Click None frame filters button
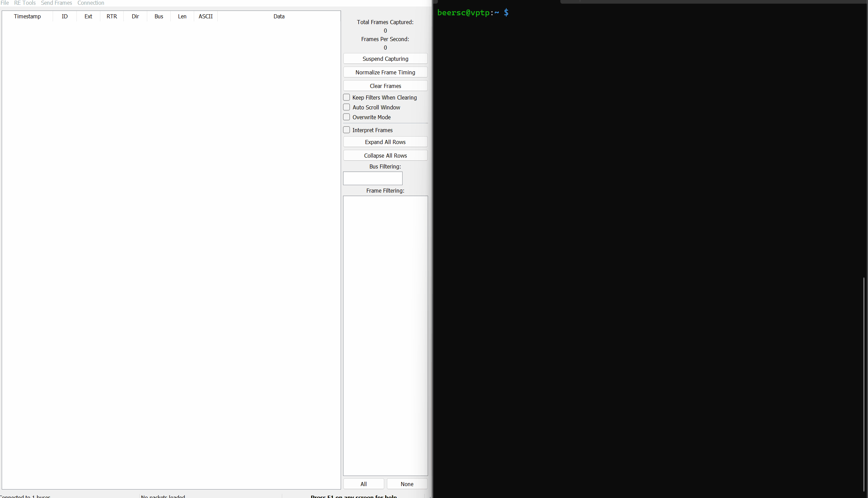This screenshot has height=498, width=868. pyautogui.click(x=407, y=484)
